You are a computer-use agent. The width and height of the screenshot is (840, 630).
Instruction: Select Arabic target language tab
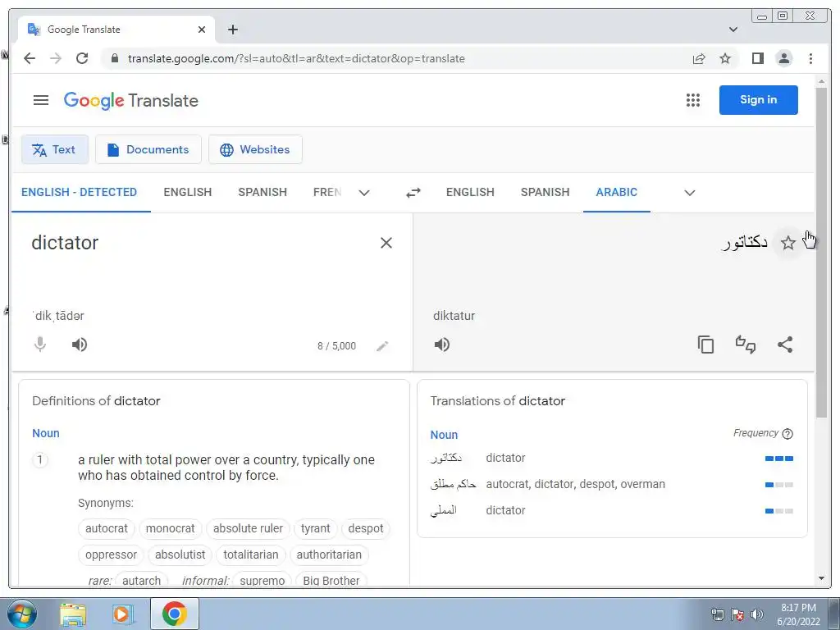[x=617, y=192]
